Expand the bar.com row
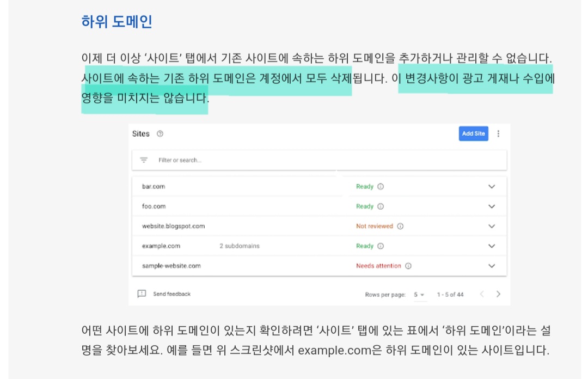The image size is (588, 379). (x=492, y=186)
